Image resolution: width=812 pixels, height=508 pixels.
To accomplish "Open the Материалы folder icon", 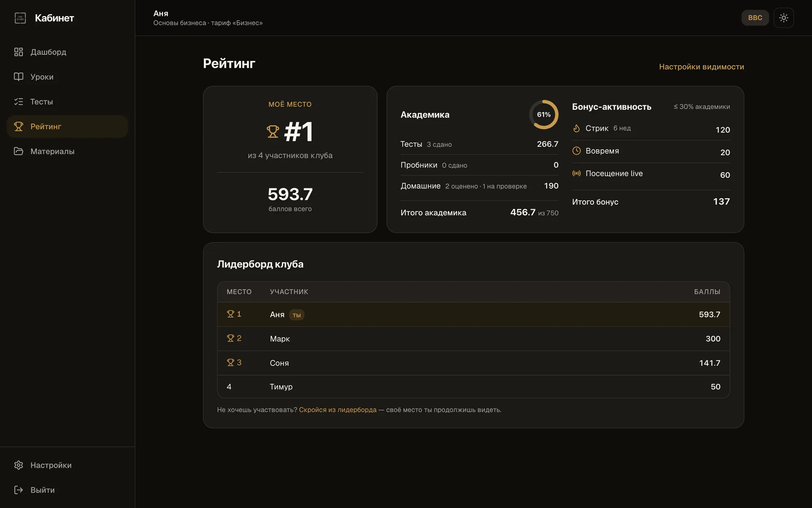I will coord(19,151).
